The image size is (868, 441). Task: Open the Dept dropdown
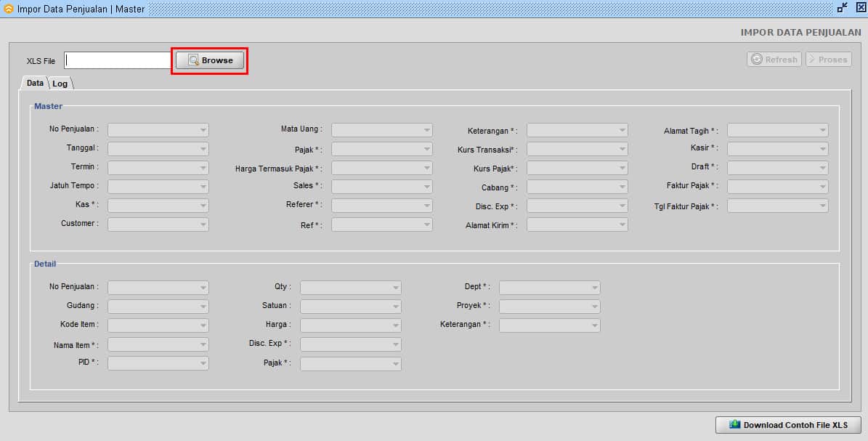click(549, 288)
